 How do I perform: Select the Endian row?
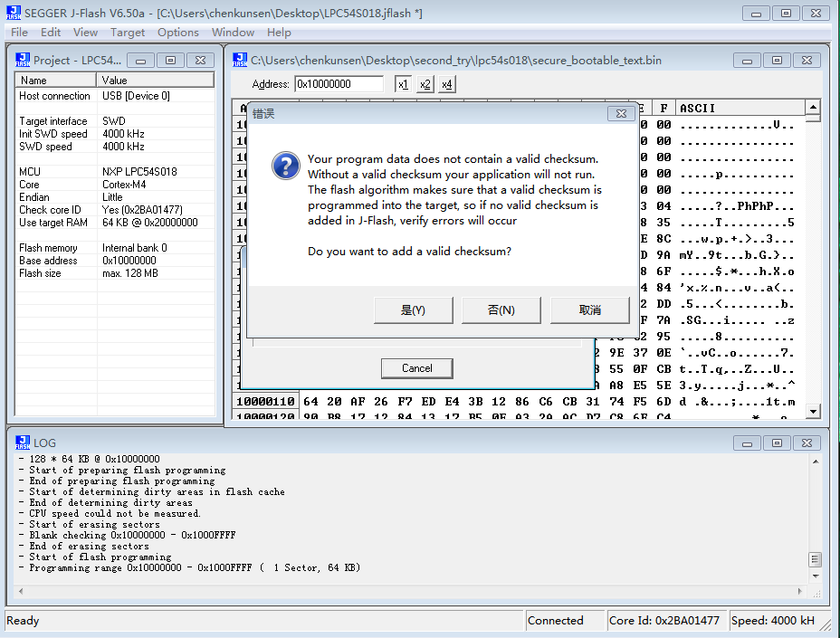click(x=115, y=197)
